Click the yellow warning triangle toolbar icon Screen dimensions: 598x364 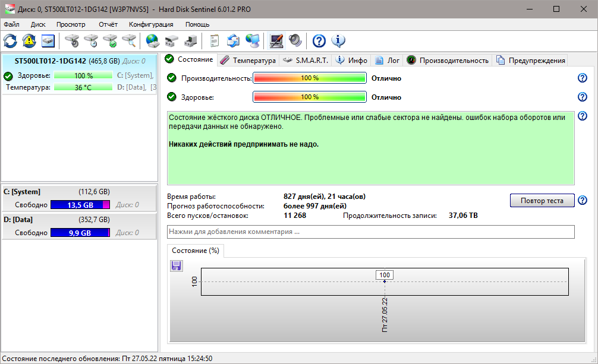pyautogui.click(x=29, y=41)
